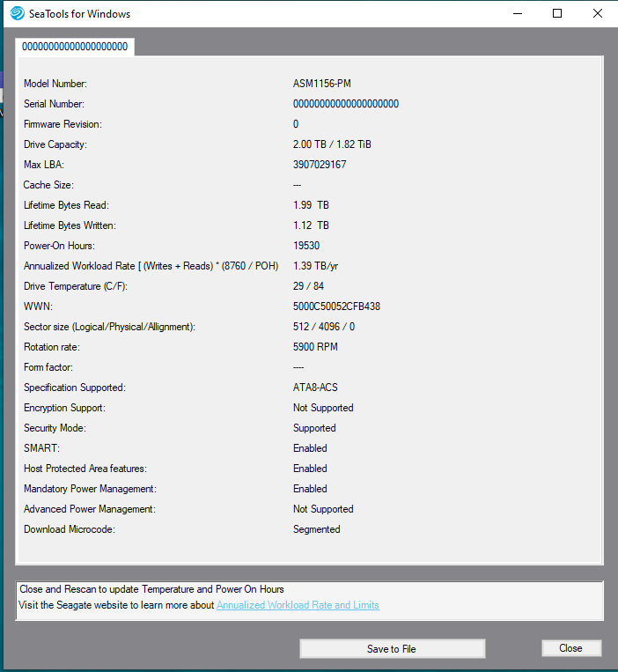Click the Close and Rescan instruction text
This screenshot has width=618, height=672.
(151, 589)
